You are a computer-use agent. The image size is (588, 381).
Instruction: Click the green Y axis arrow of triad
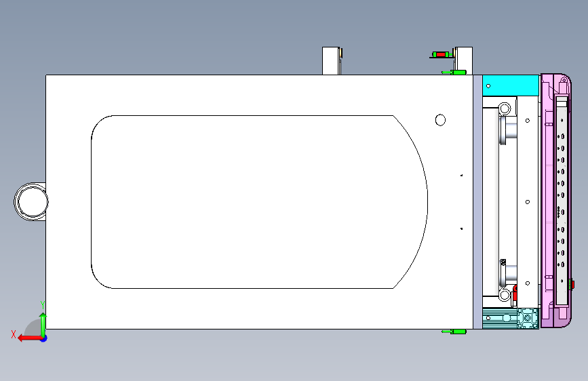[x=43, y=325]
